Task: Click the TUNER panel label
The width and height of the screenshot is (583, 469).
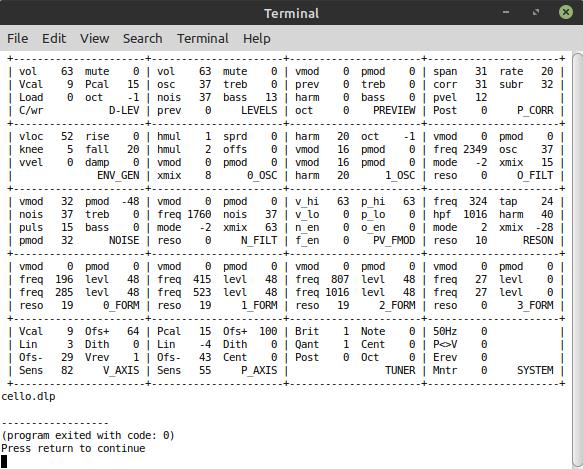Action: (x=400, y=370)
